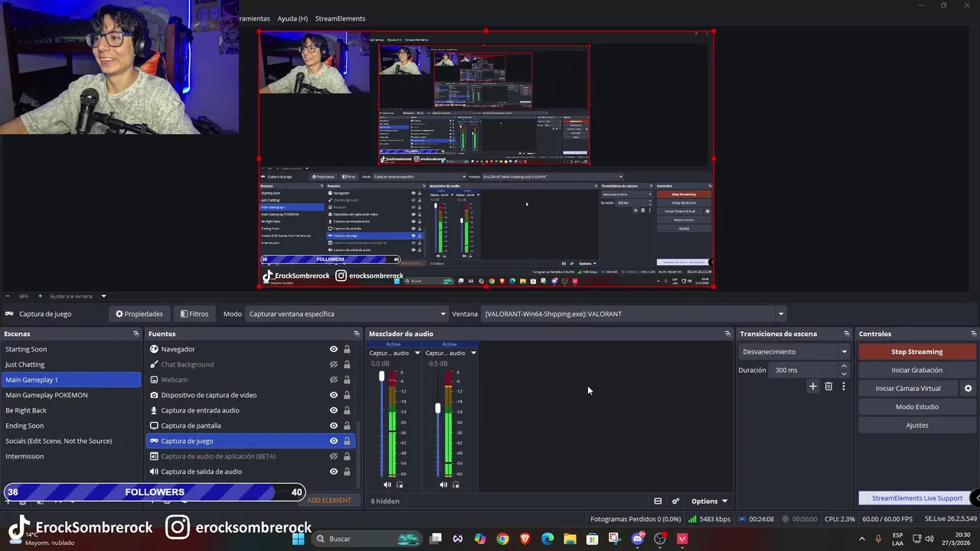This screenshot has height=551, width=980.
Task: Hide Captura de entrada audio source
Action: [334, 410]
